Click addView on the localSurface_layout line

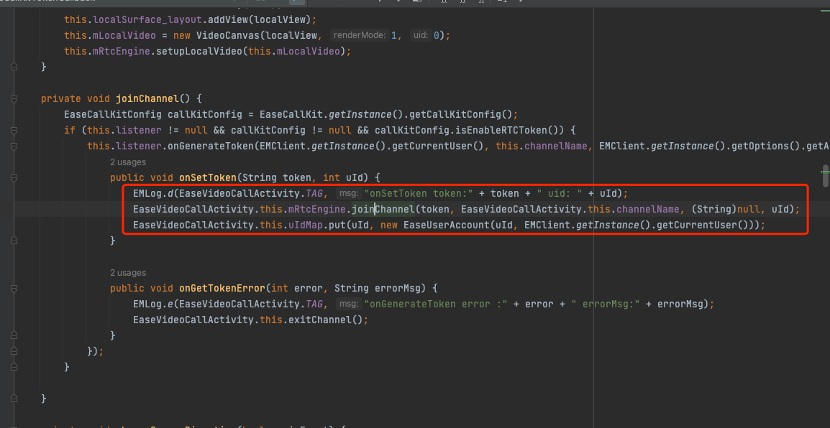[x=227, y=20]
